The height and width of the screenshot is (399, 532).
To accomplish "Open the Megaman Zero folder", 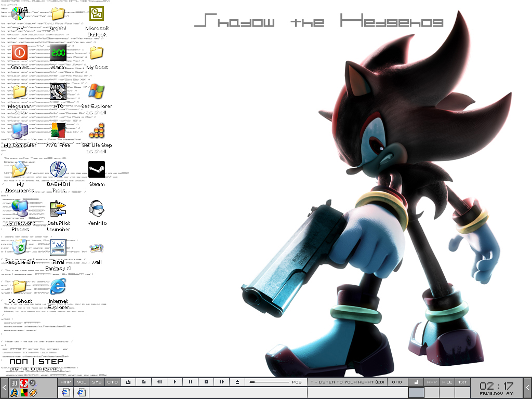I will (x=20, y=91).
